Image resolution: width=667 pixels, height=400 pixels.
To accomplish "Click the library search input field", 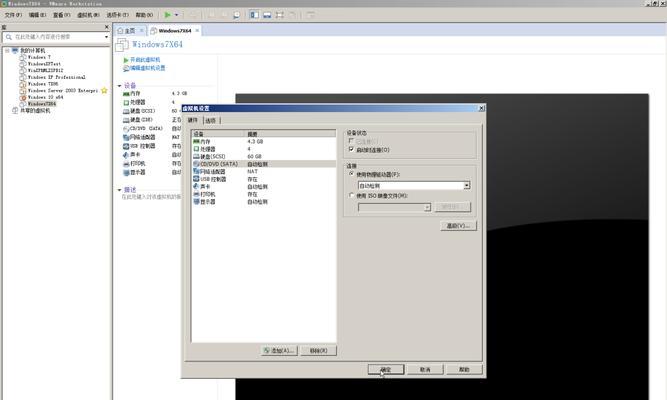I will 53,37.
